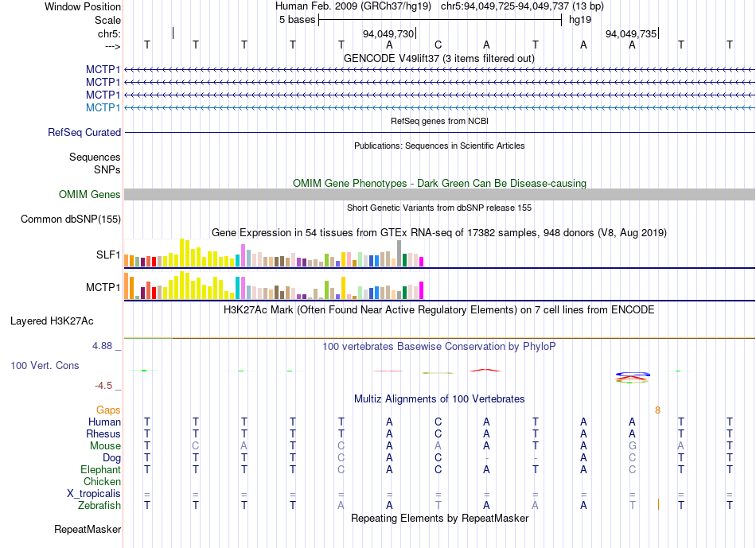Viewport: 756px width, 548px height.
Task: Click the gray OMIM Genes item bar
Action: [x=439, y=194]
